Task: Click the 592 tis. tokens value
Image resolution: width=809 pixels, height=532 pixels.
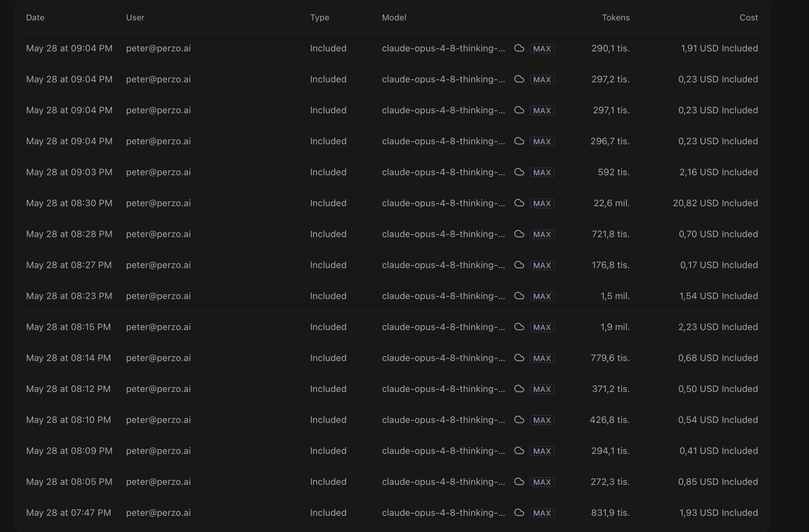Action: [614, 172]
